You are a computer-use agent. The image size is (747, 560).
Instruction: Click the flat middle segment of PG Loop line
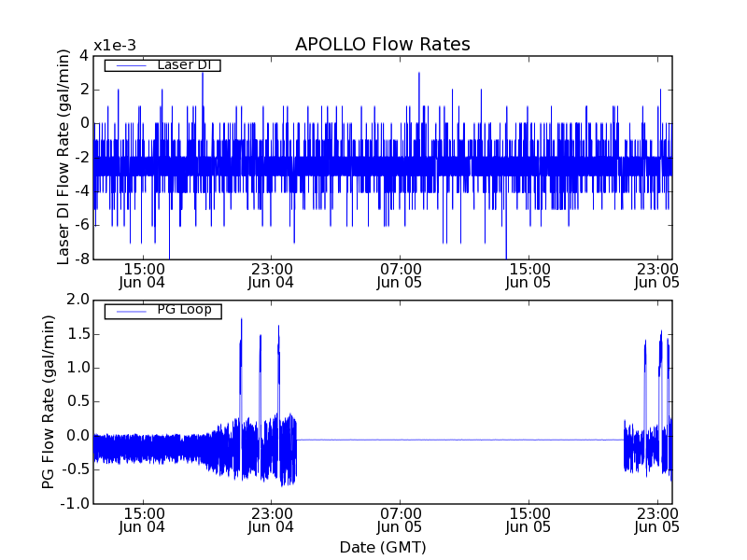458,440
